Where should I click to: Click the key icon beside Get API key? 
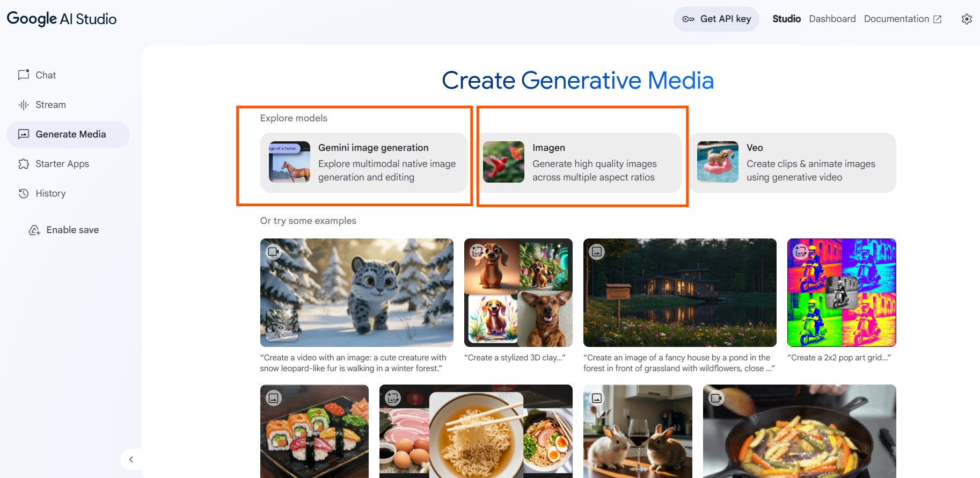(x=688, y=19)
